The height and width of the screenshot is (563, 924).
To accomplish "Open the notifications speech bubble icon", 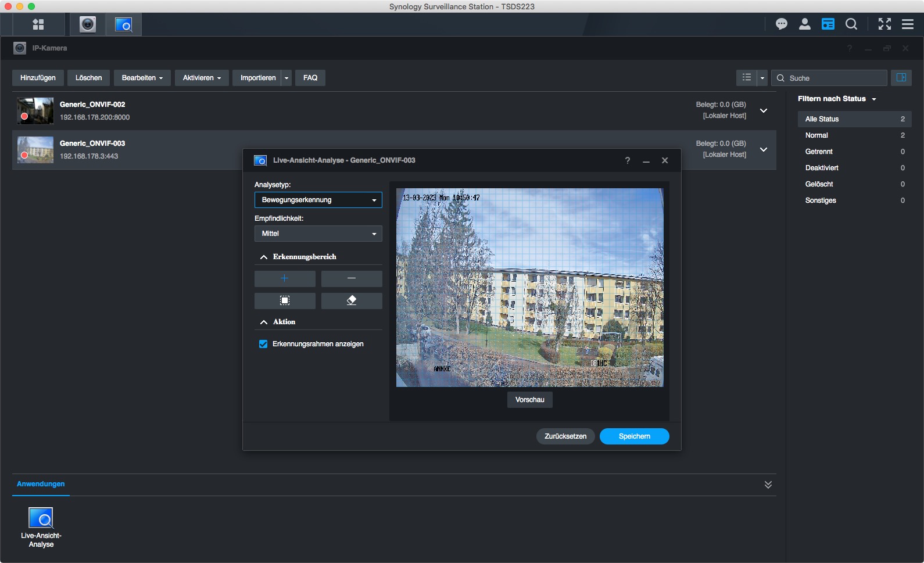I will pyautogui.click(x=782, y=24).
